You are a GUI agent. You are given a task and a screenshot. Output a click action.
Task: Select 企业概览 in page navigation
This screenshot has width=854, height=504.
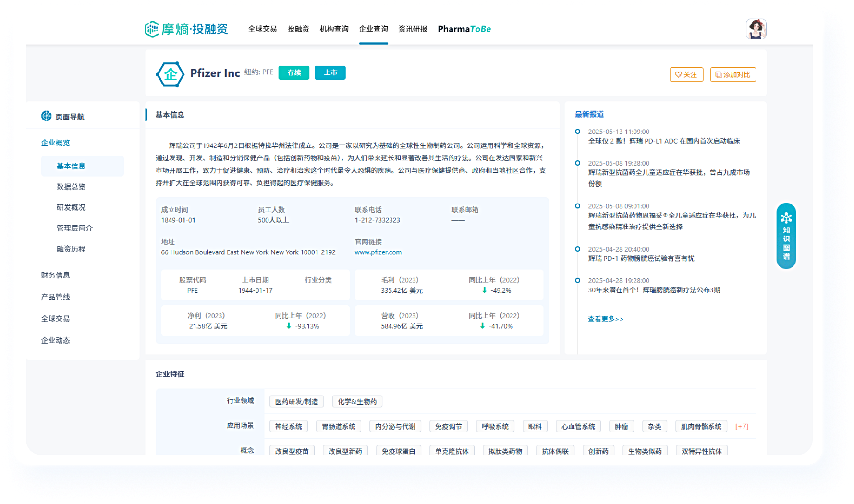click(55, 143)
